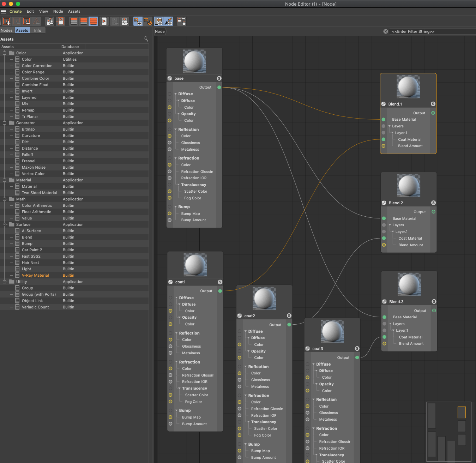Click the Assets column header
The height and width of the screenshot is (463, 476).
(30, 47)
